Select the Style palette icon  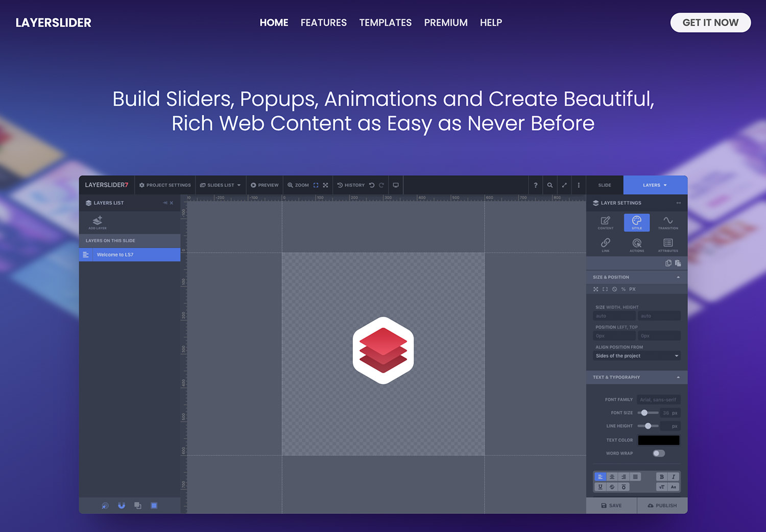637,223
